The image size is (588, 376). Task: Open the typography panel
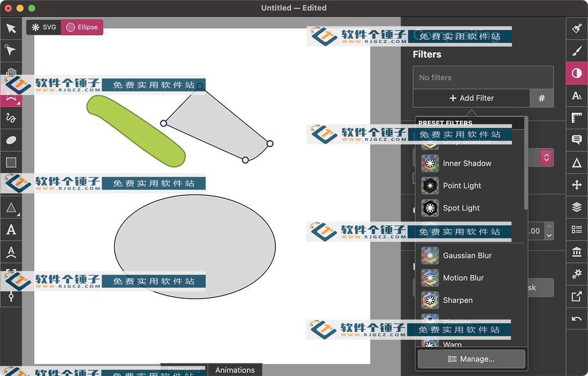click(x=577, y=95)
